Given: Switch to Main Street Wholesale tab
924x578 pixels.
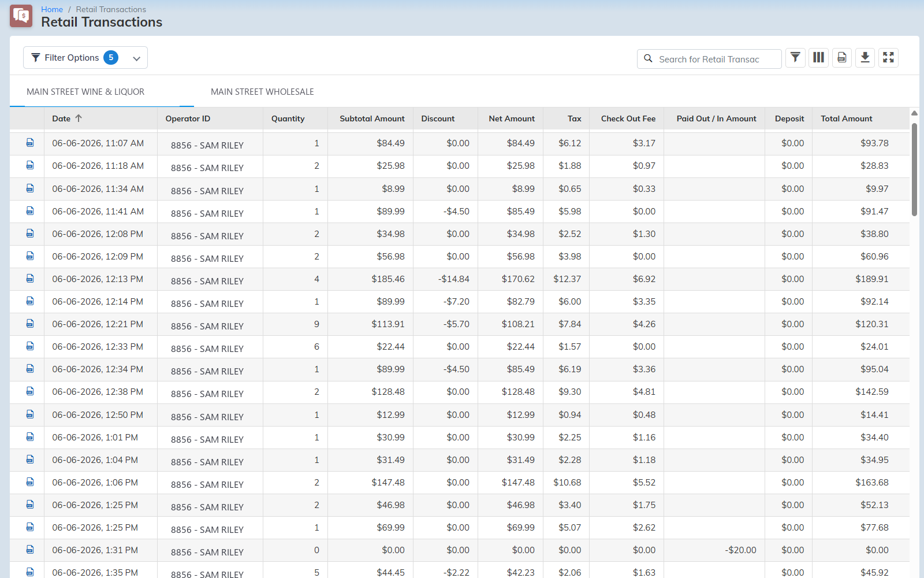Looking at the screenshot, I should click(262, 91).
